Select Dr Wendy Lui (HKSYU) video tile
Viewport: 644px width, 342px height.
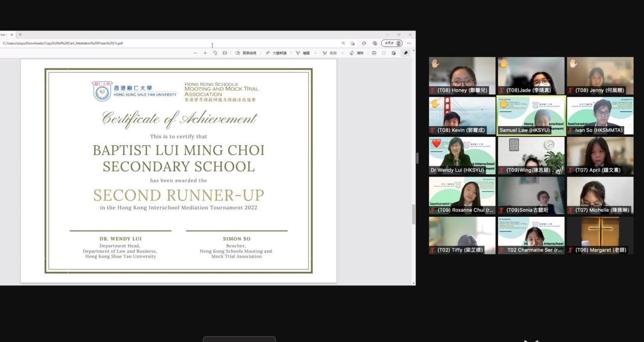pyautogui.click(x=462, y=155)
